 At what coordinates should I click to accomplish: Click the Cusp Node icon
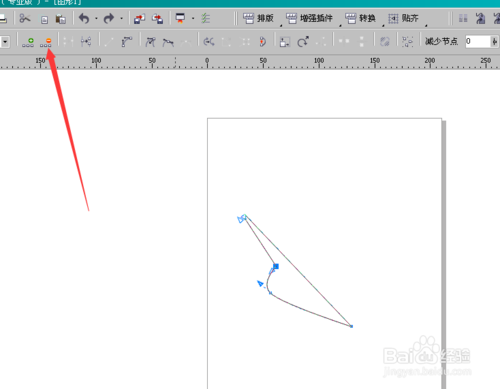click(x=150, y=42)
